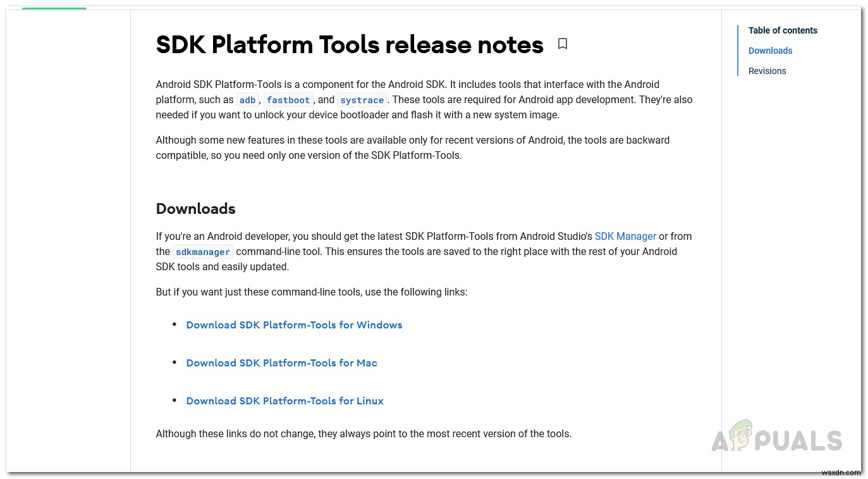Download SDK Platform-Tools for Linux
Screen dimensions: 868x479
284,401
